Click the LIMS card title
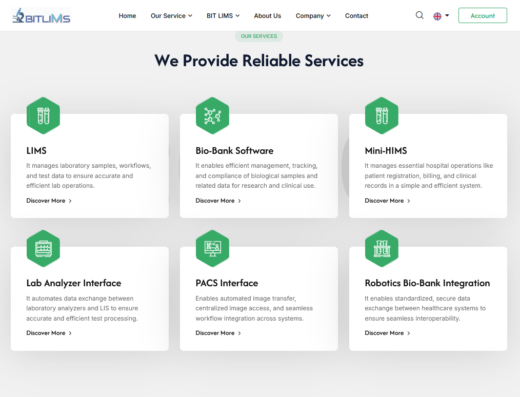Screen dimensions: 520x397 coord(36,151)
